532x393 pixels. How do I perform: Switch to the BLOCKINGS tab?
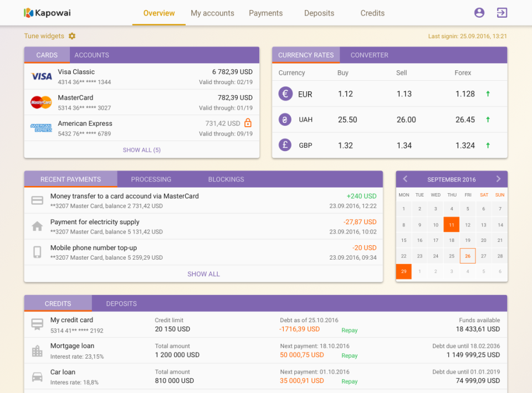(226, 179)
